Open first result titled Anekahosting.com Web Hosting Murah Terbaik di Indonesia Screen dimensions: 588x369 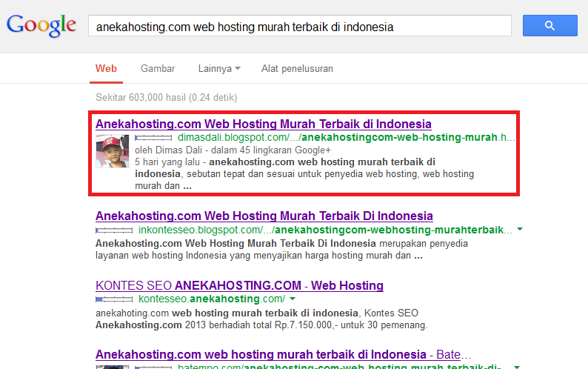tap(263, 124)
